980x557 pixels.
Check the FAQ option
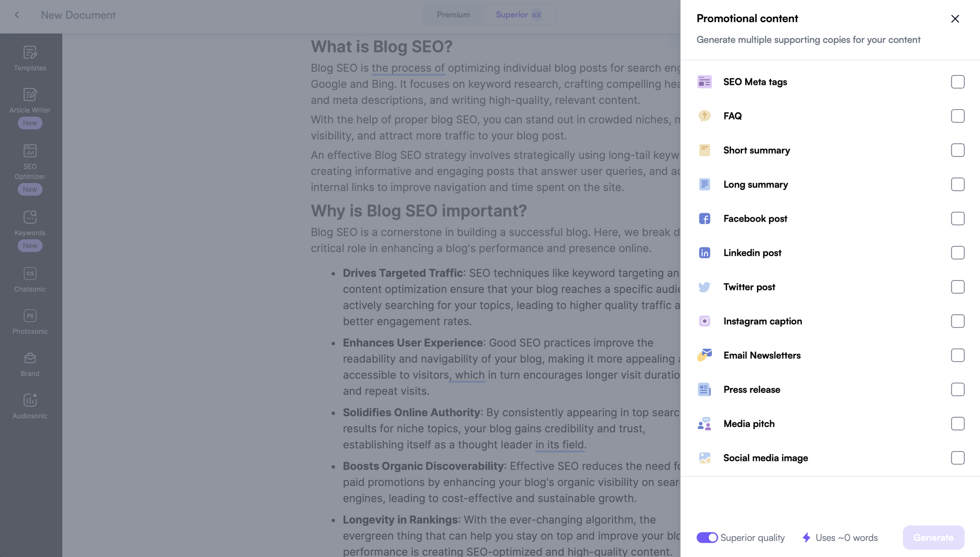tap(957, 116)
